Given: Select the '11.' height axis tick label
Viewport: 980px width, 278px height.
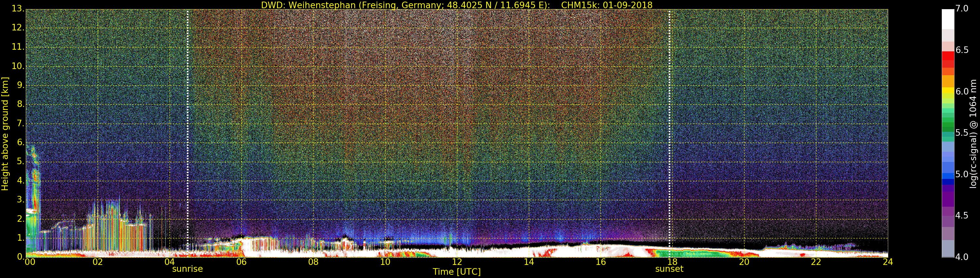Looking at the screenshot, I should click(18, 47).
